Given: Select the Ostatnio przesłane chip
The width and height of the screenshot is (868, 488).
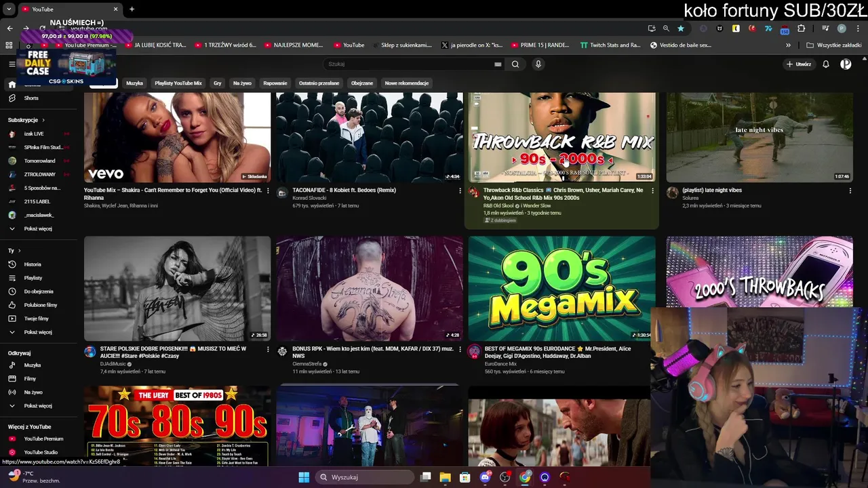Looking at the screenshot, I should point(319,83).
